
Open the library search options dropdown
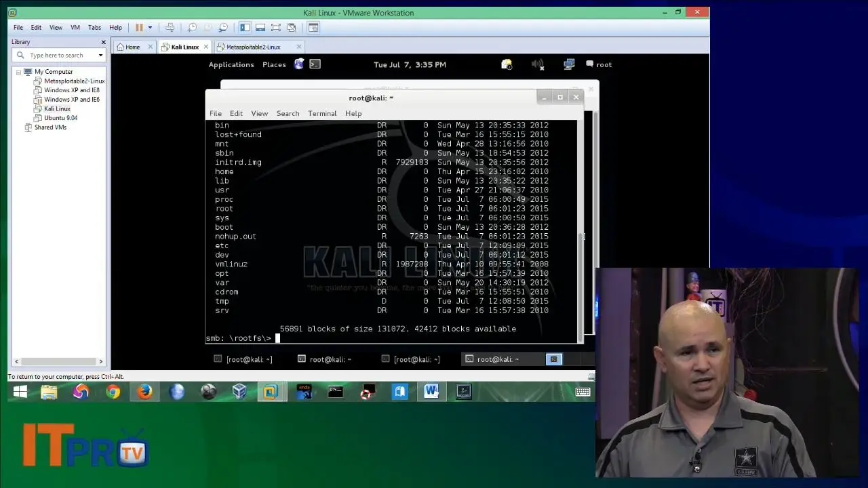(x=100, y=56)
